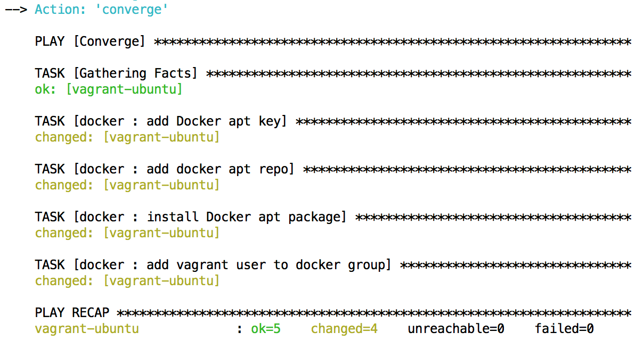Click the changed=4 recap count
This screenshot has width=644, height=349.
pyautogui.click(x=344, y=329)
